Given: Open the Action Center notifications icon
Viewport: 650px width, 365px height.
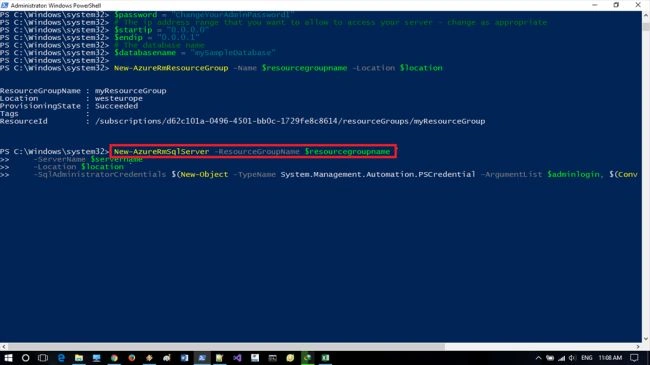Looking at the screenshot, I should click(634, 358).
